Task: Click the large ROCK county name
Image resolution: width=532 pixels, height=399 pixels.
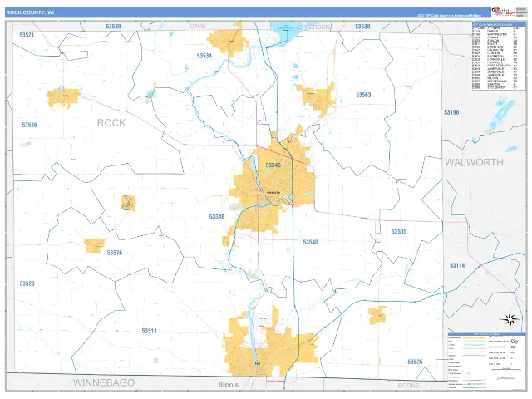Action: (x=111, y=123)
